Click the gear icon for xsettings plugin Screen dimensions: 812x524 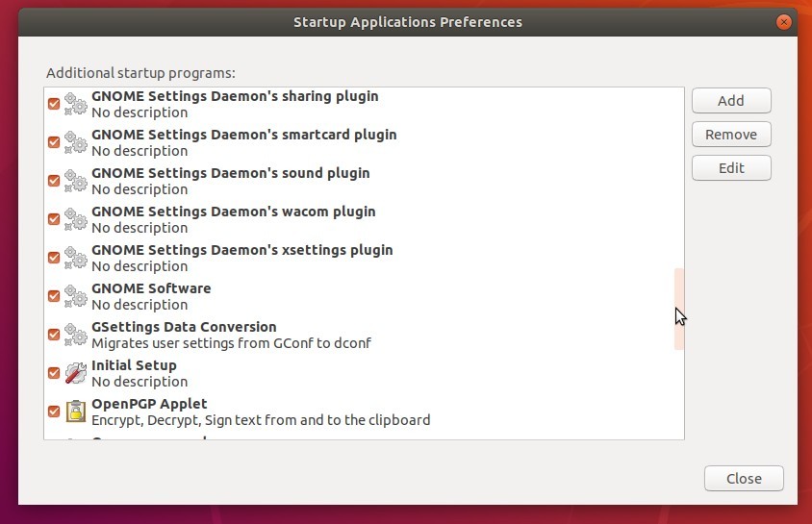point(76,258)
